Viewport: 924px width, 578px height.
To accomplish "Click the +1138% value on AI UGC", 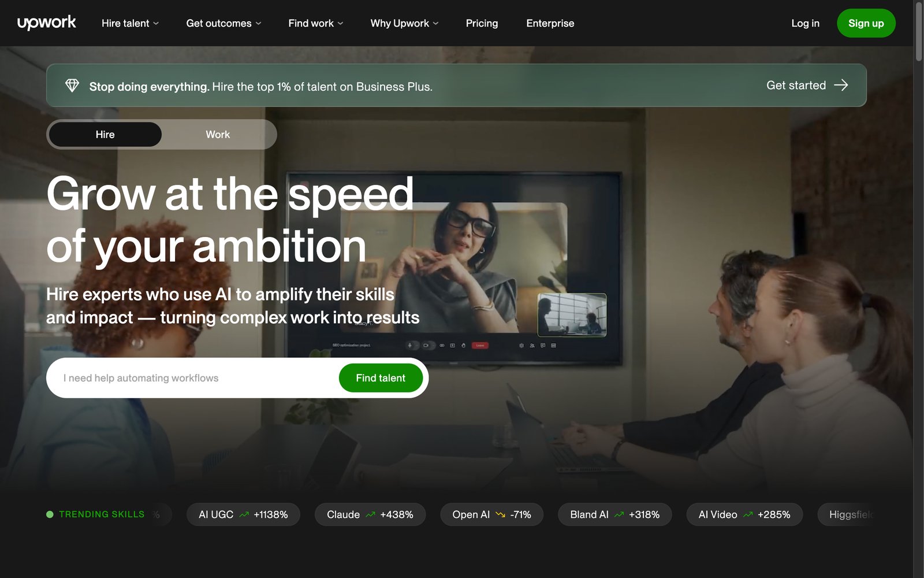I will coord(271,514).
